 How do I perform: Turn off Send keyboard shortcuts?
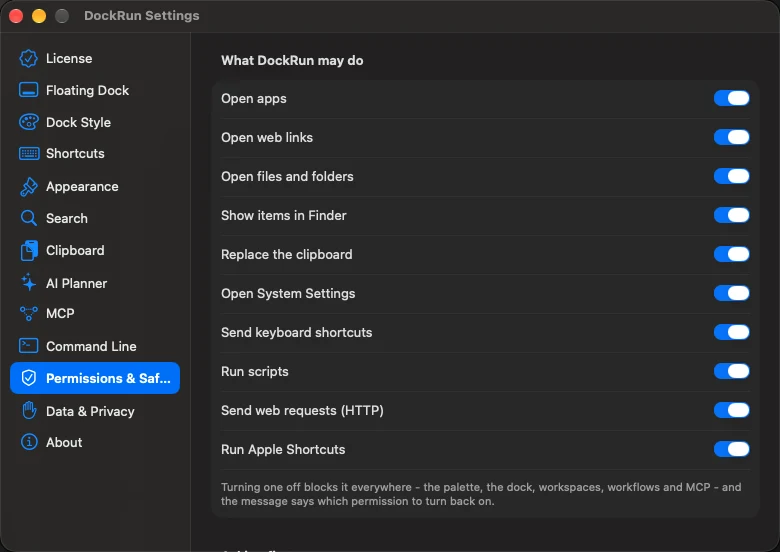731,332
